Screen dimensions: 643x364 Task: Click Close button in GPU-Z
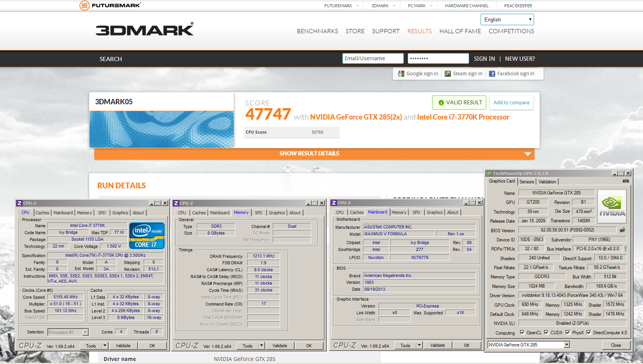pos(616,345)
